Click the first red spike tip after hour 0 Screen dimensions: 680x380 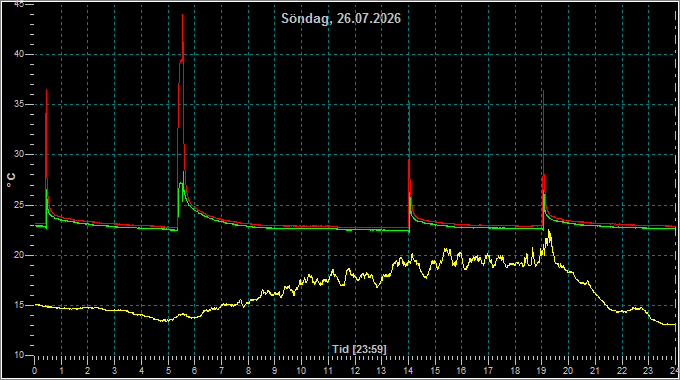coord(46,90)
